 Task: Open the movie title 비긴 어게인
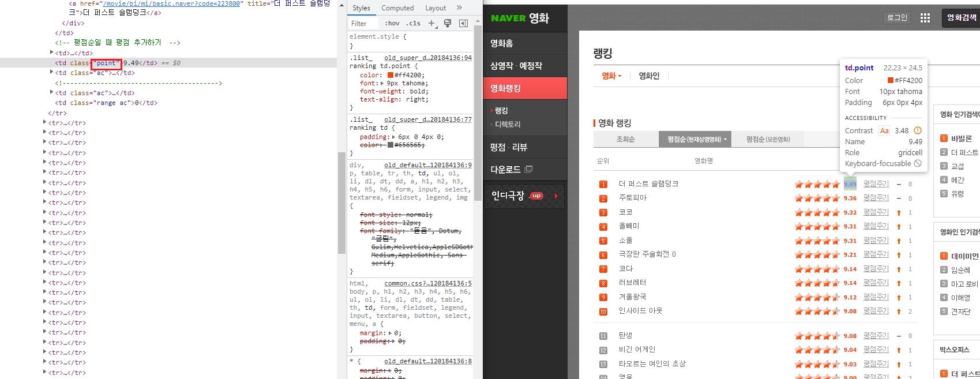(637, 350)
